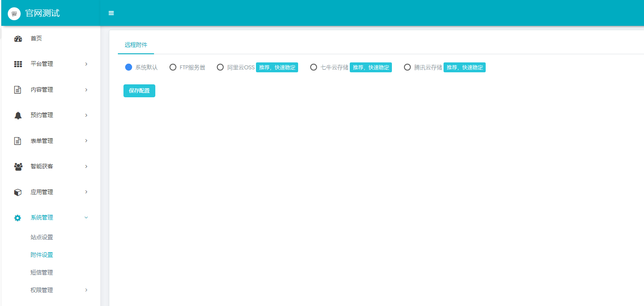The image size is (644, 306).
Task: Choose 七牛云存储 radio button
Action: click(x=314, y=67)
